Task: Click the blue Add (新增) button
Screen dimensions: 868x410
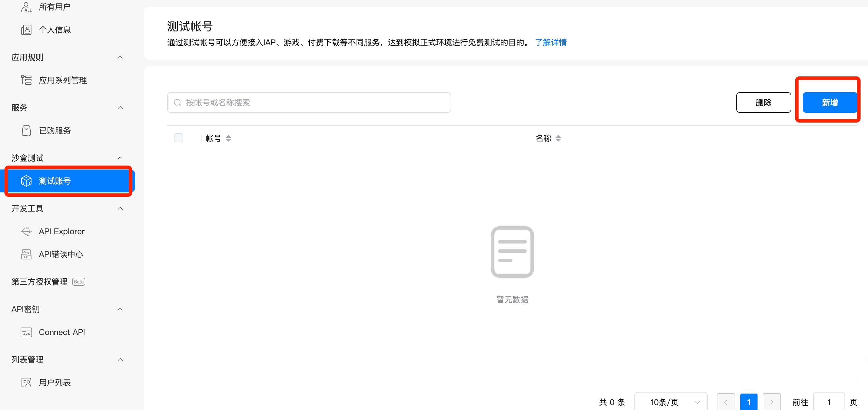Action: [829, 102]
